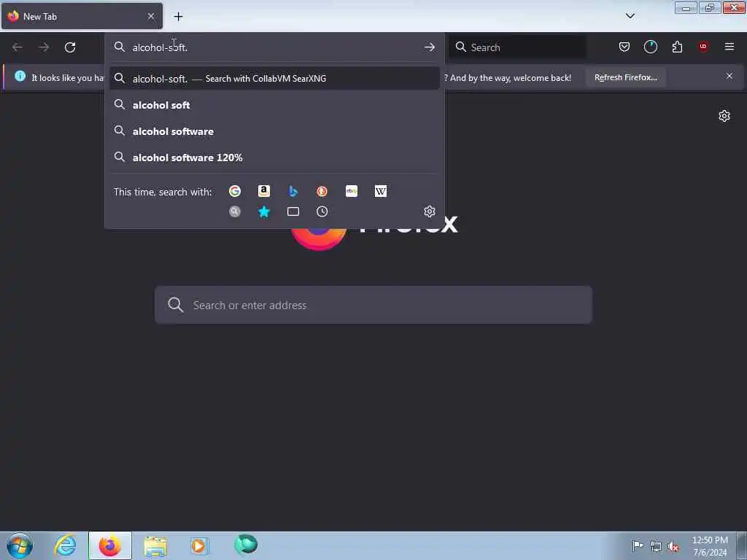Viewport: 747px width, 560px height.
Task: Search with Wikipedia icon
Action: click(x=381, y=191)
